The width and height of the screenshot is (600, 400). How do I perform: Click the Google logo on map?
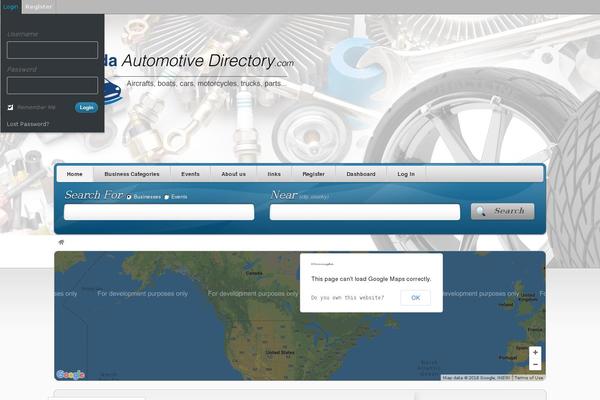70,374
